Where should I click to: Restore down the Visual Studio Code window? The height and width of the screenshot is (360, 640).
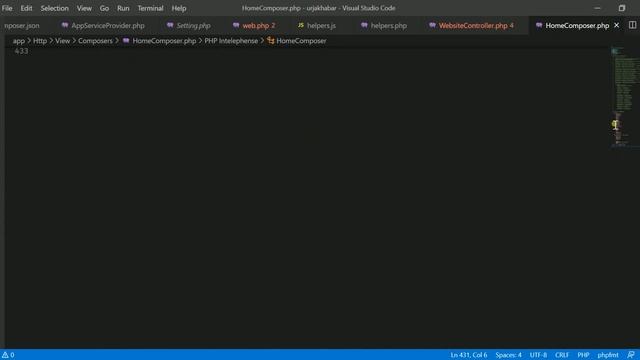tap(622, 8)
